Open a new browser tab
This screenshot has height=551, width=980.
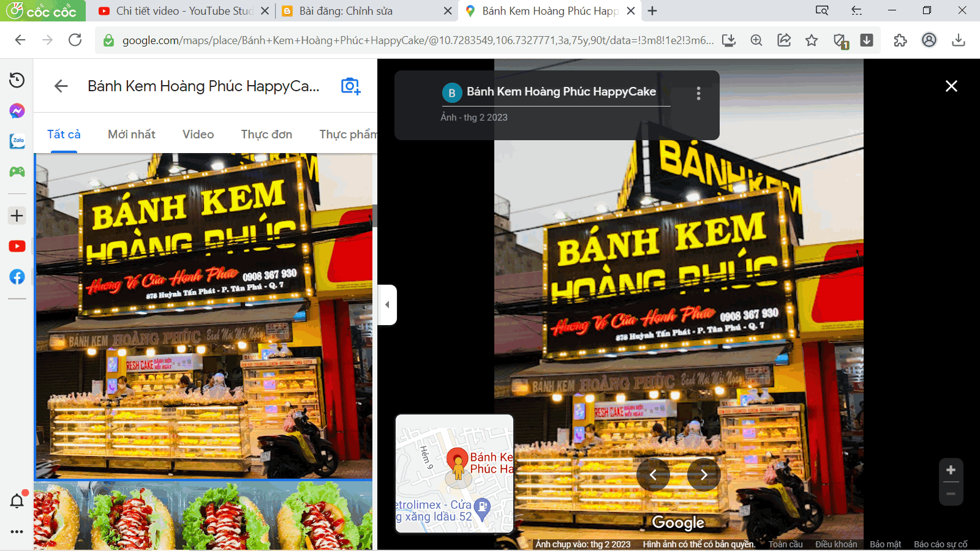(652, 11)
